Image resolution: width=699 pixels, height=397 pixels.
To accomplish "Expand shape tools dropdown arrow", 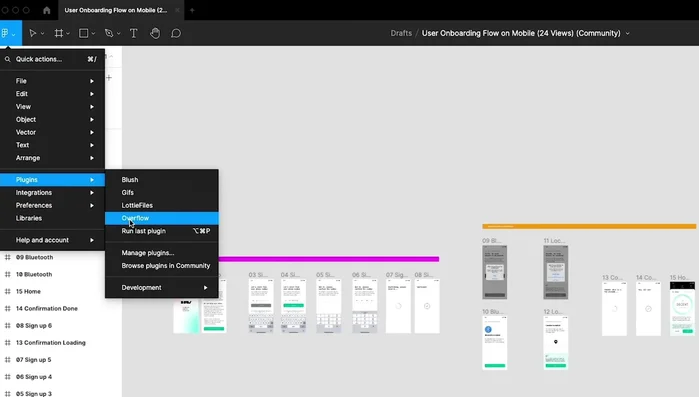I will coord(93,33).
